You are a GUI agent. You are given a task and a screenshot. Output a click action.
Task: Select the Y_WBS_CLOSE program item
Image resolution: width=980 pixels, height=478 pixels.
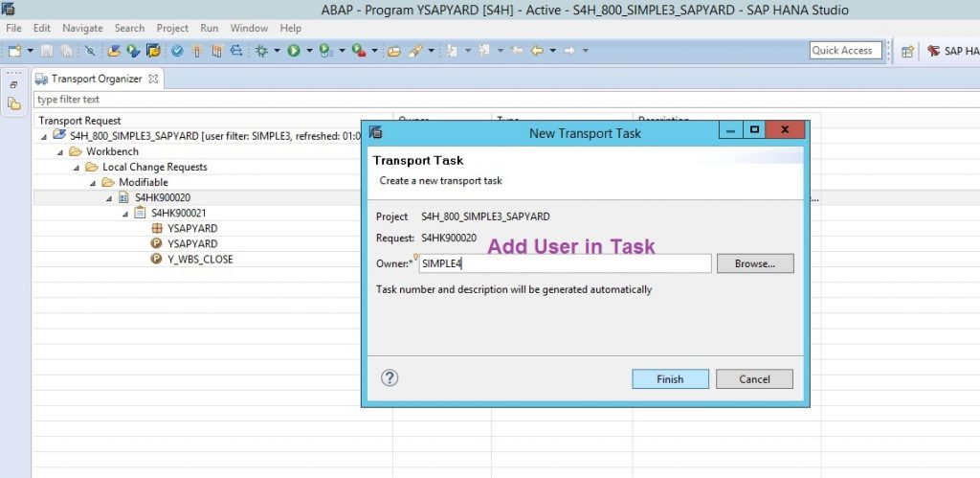pyautogui.click(x=200, y=259)
